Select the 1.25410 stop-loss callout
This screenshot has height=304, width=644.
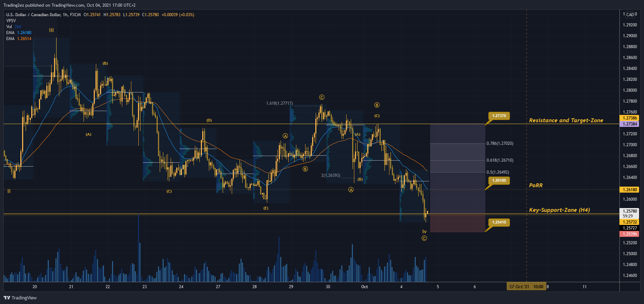[x=499, y=222]
